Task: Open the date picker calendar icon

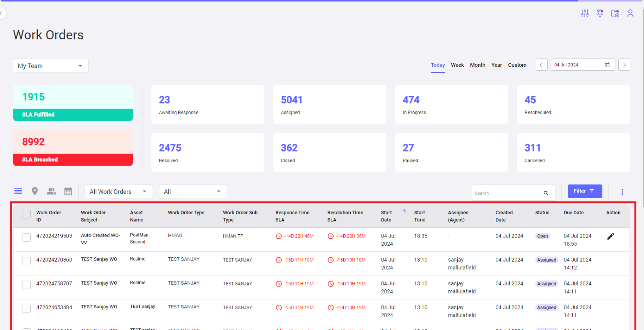Action: coord(607,65)
